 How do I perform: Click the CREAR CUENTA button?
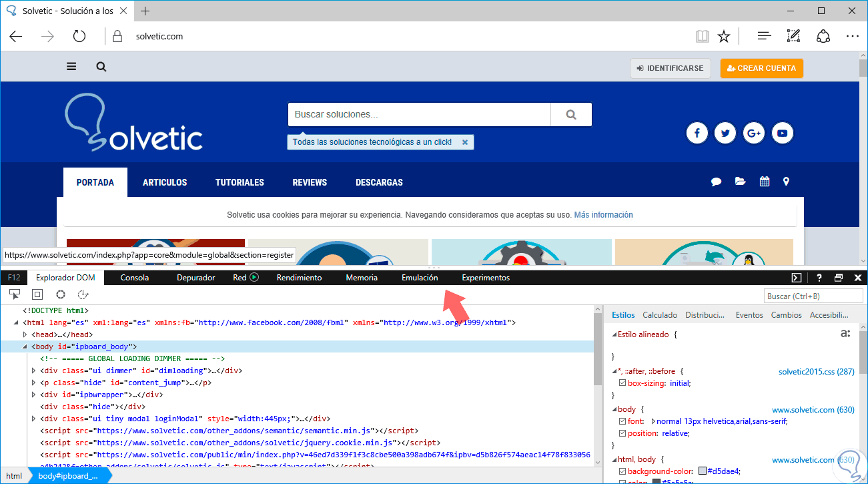pos(762,68)
